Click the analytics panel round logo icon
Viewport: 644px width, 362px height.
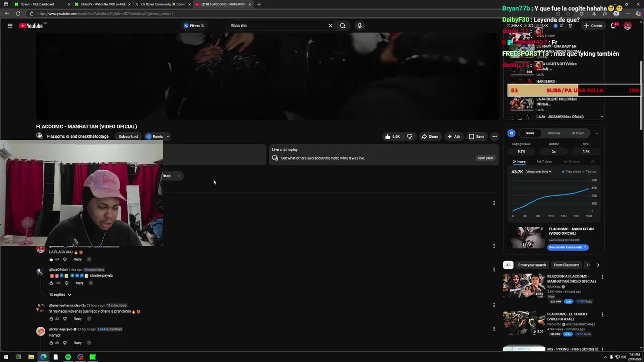point(511,133)
